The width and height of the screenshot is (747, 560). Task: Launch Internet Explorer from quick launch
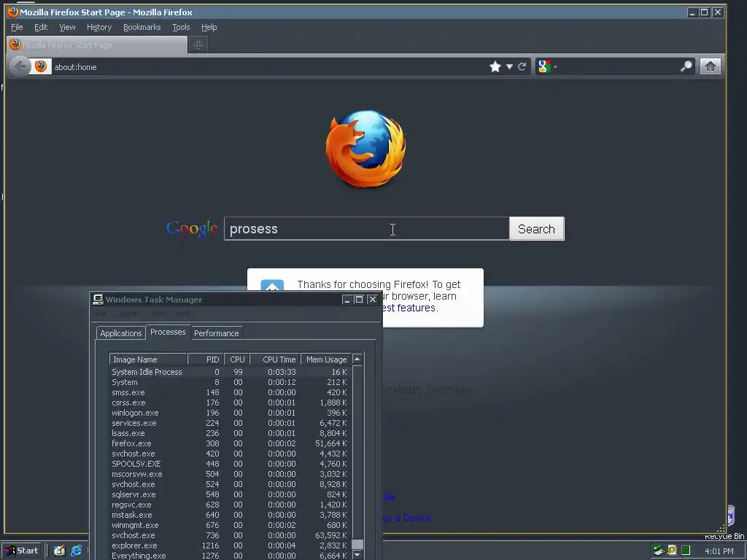pos(76,551)
